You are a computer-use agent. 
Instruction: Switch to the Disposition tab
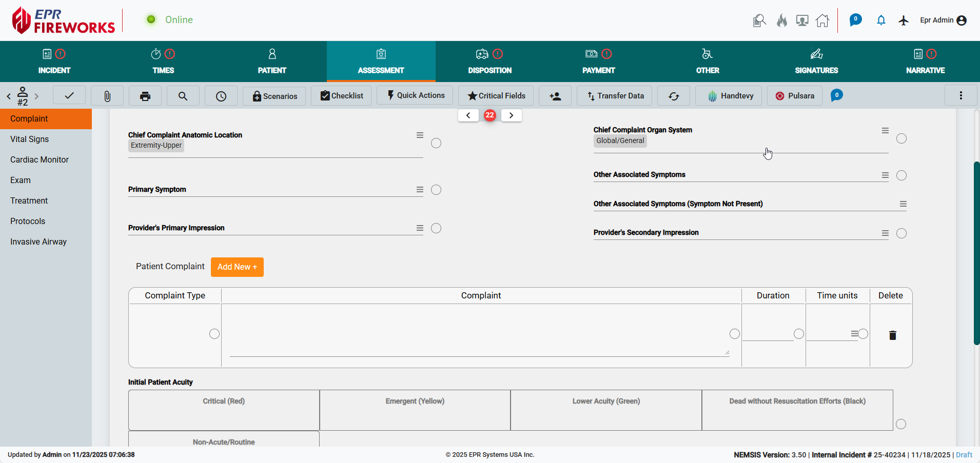click(x=489, y=62)
